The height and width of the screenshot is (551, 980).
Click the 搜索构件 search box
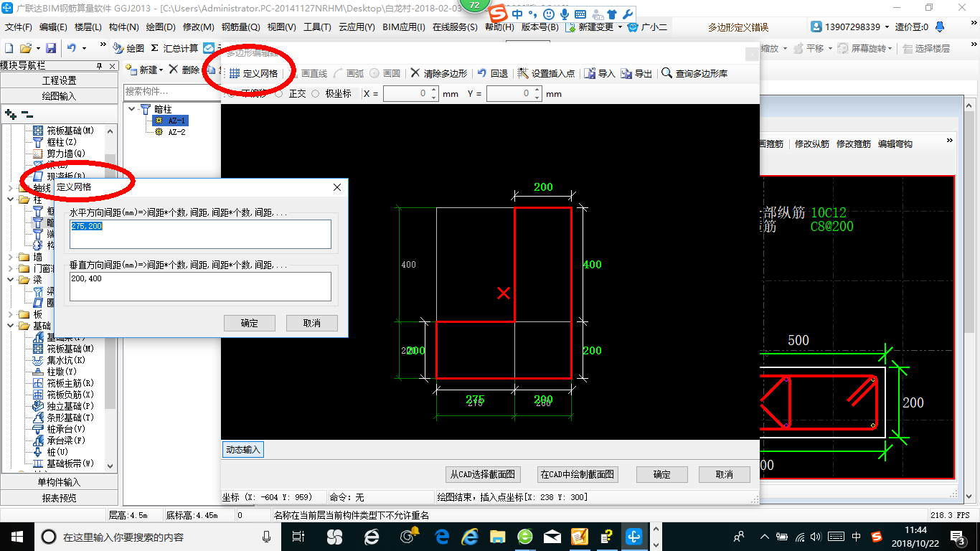pos(172,91)
